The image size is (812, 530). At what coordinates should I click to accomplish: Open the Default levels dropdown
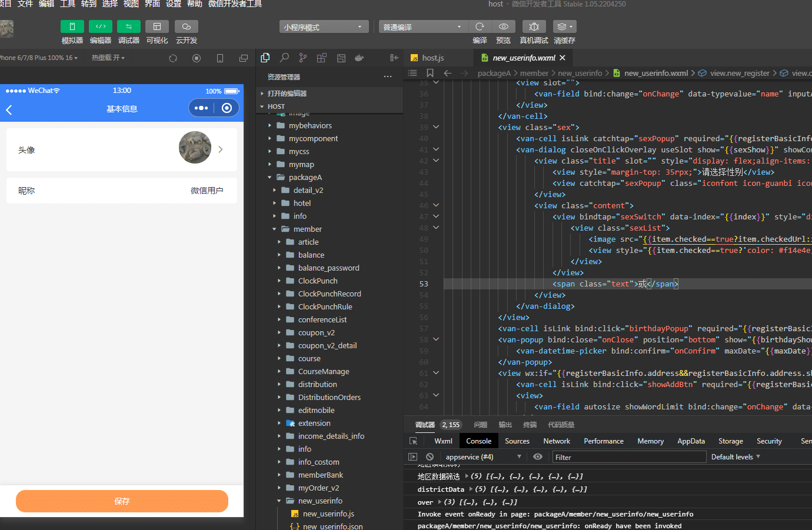click(x=736, y=457)
